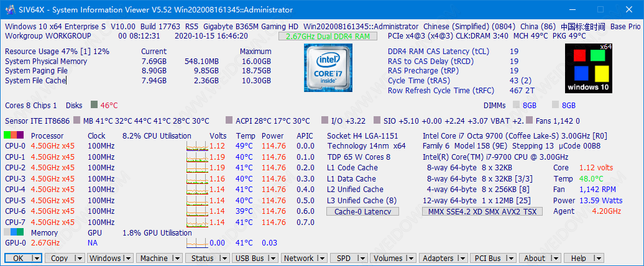Click the MMX SSE4.2 XD SMX AVX2 TSX button
The width and height of the screenshot is (644, 266).
(482, 211)
